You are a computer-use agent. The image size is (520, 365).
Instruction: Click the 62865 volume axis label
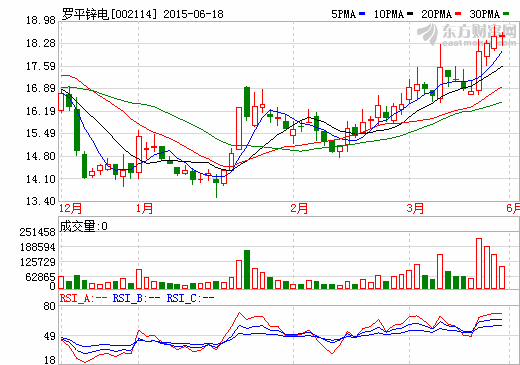click(40, 277)
